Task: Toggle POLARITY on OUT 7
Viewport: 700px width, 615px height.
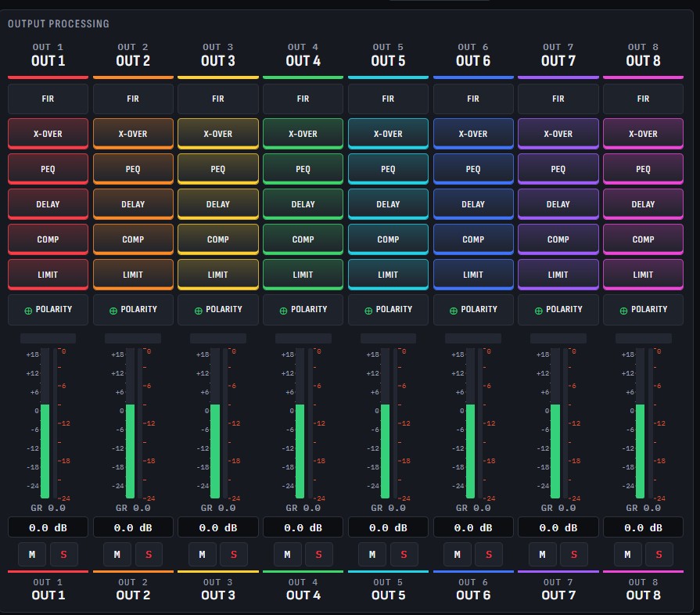Action: pyautogui.click(x=558, y=310)
